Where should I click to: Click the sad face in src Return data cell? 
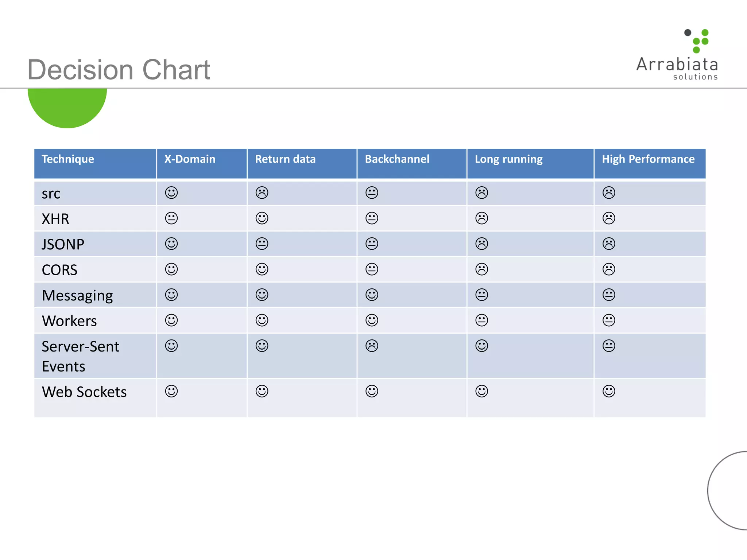point(262,192)
